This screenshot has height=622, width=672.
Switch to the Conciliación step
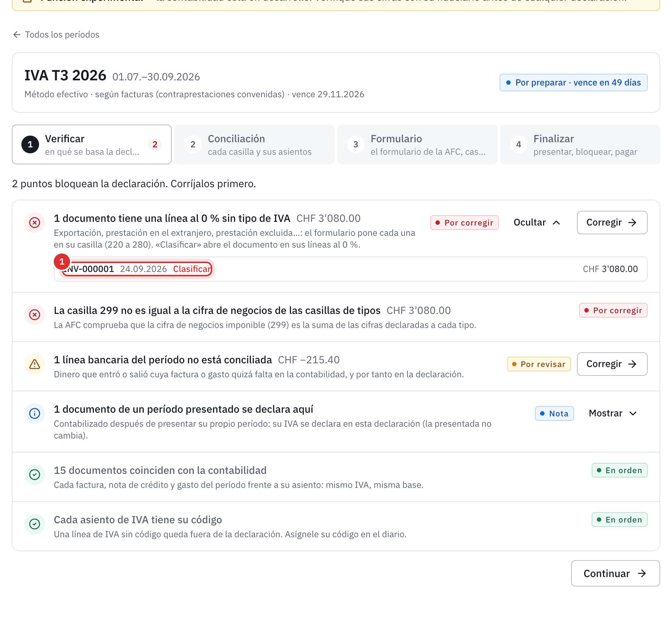(255, 144)
